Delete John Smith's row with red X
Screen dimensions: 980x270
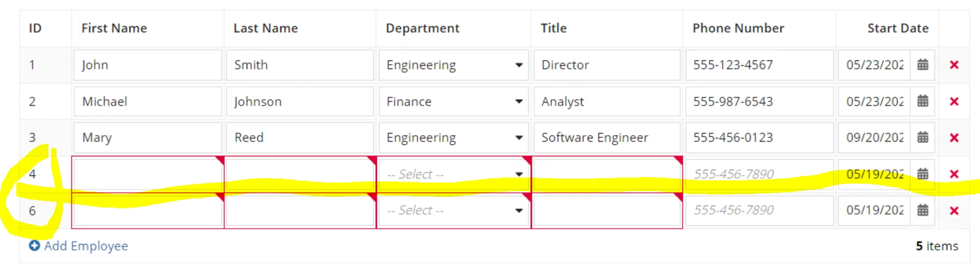click(x=954, y=65)
